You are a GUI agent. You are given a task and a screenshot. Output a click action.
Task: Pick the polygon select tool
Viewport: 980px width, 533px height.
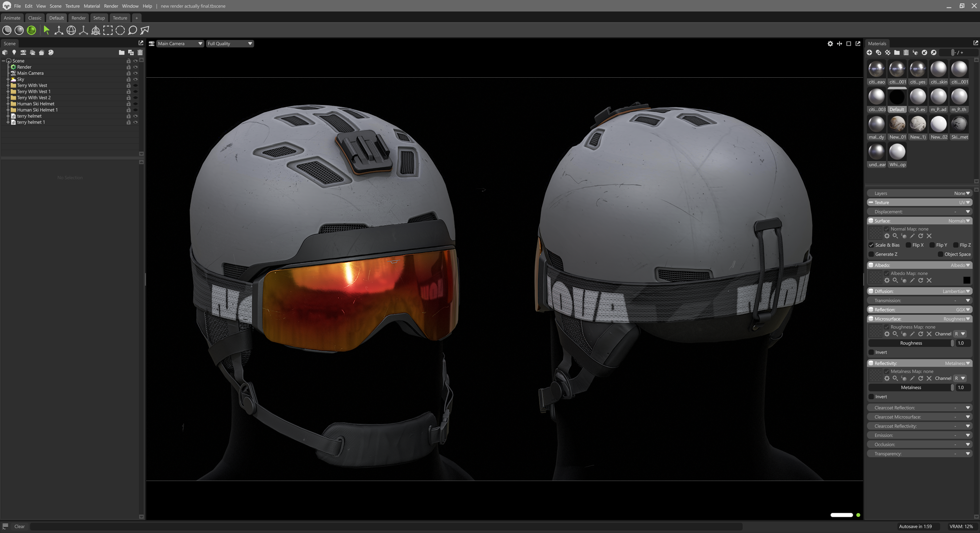[x=145, y=30]
